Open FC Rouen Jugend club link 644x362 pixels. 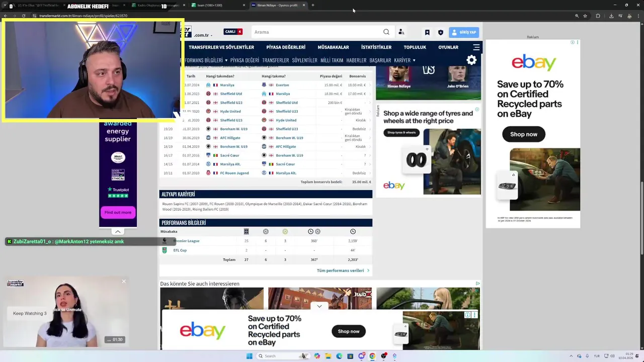pos(234,173)
